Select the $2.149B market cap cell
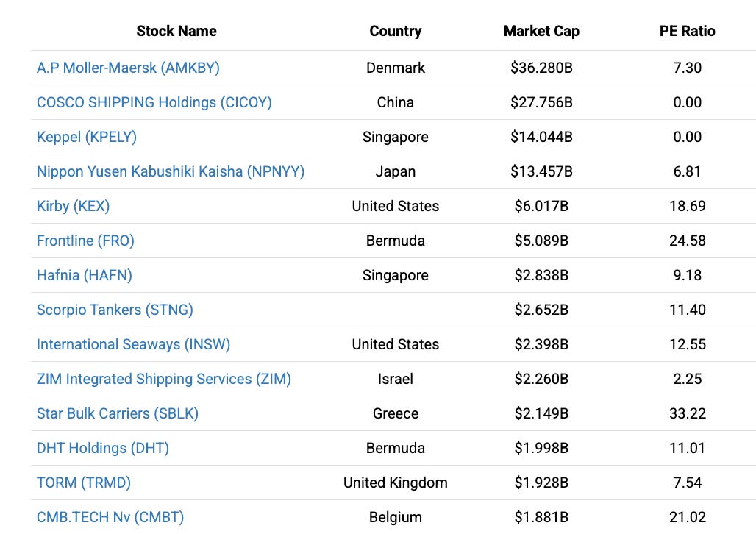Viewport: 756px width, 534px height. click(x=541, y=414)
